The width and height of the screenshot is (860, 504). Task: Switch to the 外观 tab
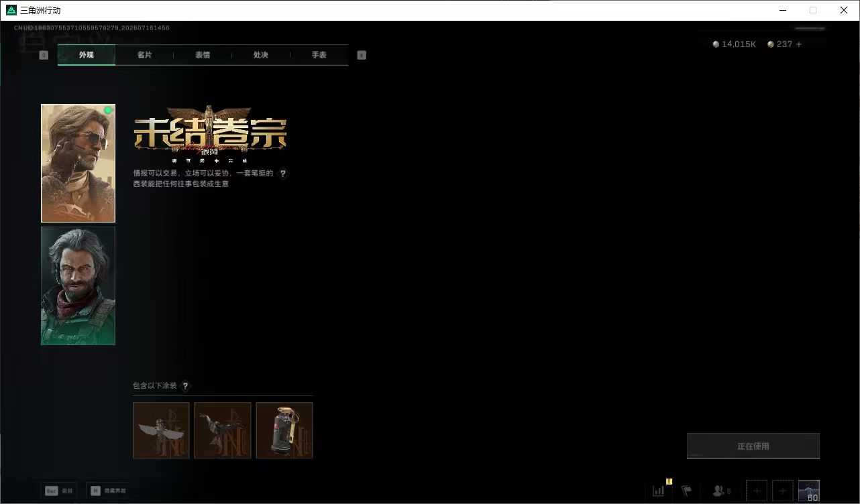tap(87, 55)
